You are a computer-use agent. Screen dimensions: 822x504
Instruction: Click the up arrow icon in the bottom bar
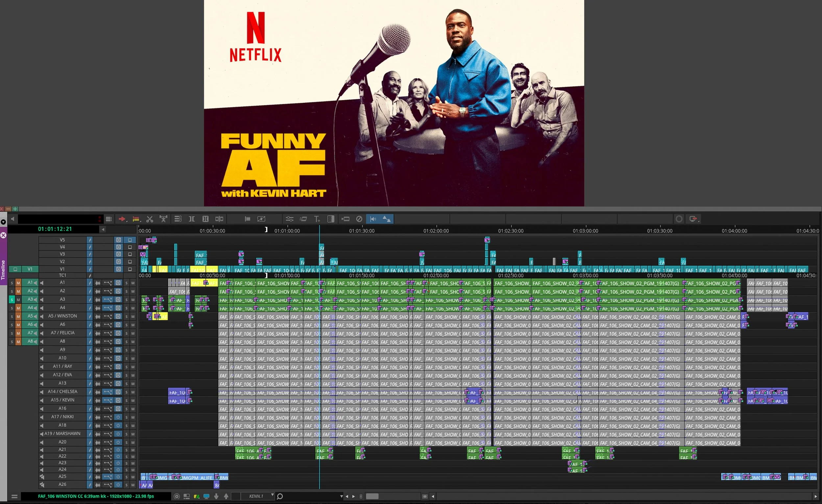[226, 496]
